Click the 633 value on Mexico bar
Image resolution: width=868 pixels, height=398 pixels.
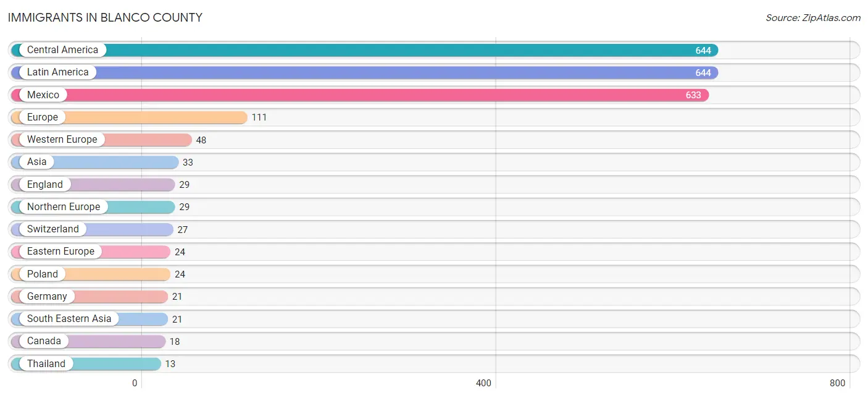coord(694,95)
